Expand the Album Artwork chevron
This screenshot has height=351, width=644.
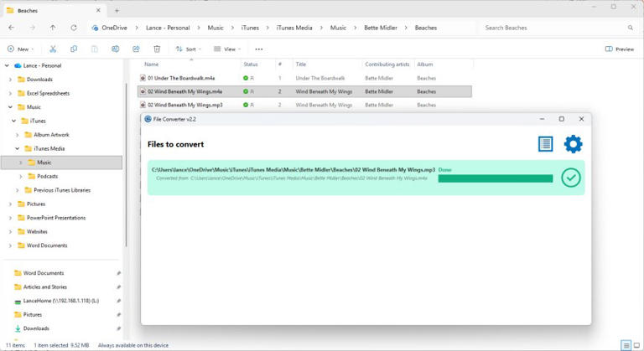tap(18, 135)
